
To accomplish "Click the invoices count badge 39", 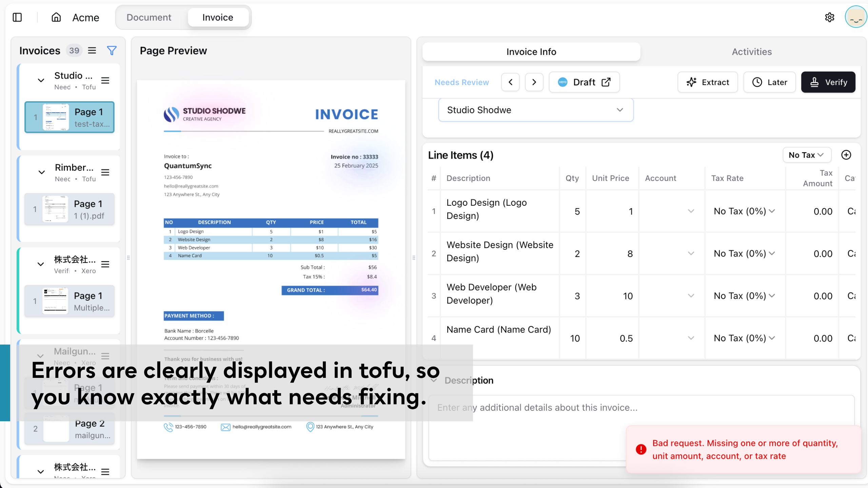I will (x=74, y=50).
